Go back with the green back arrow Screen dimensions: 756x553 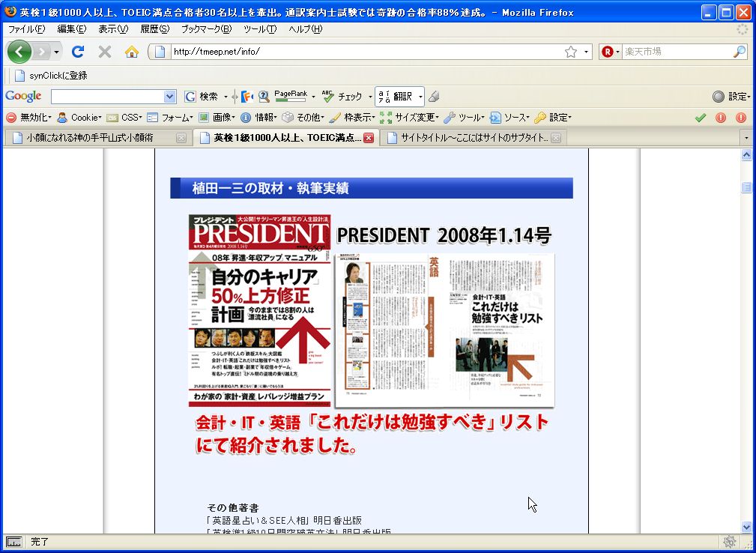19,52
